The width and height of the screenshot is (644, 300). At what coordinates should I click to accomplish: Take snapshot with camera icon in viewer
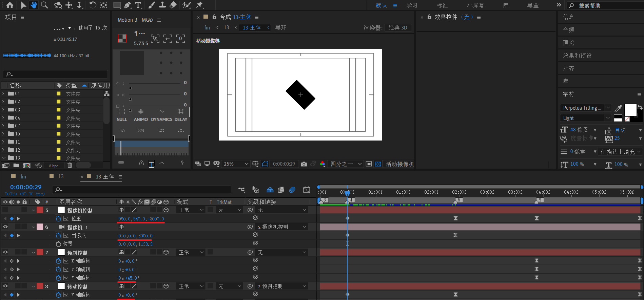pyautogui.click(x=304, y=164)
